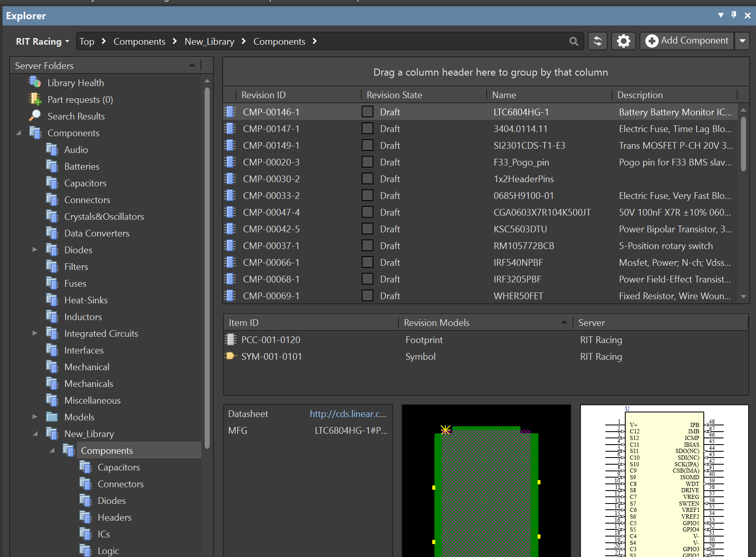Click the Models folder icon
756x557 pixels.
click(x=52, y=417)
